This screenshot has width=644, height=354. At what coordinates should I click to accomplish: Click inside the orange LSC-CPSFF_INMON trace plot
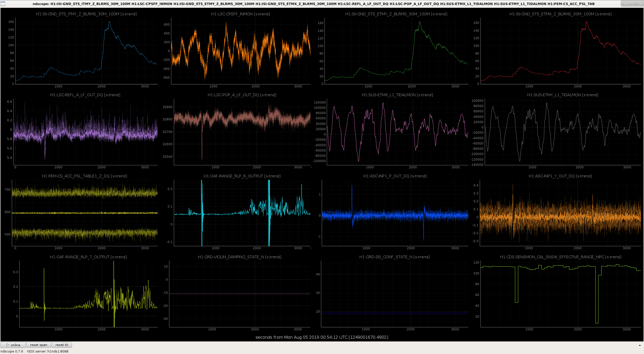pos(241,51)
